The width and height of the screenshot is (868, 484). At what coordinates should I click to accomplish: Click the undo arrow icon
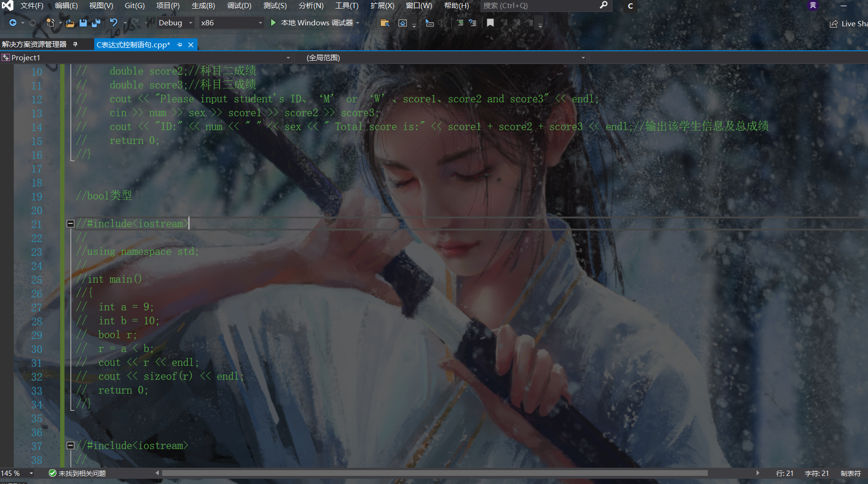tap(114, 23)
